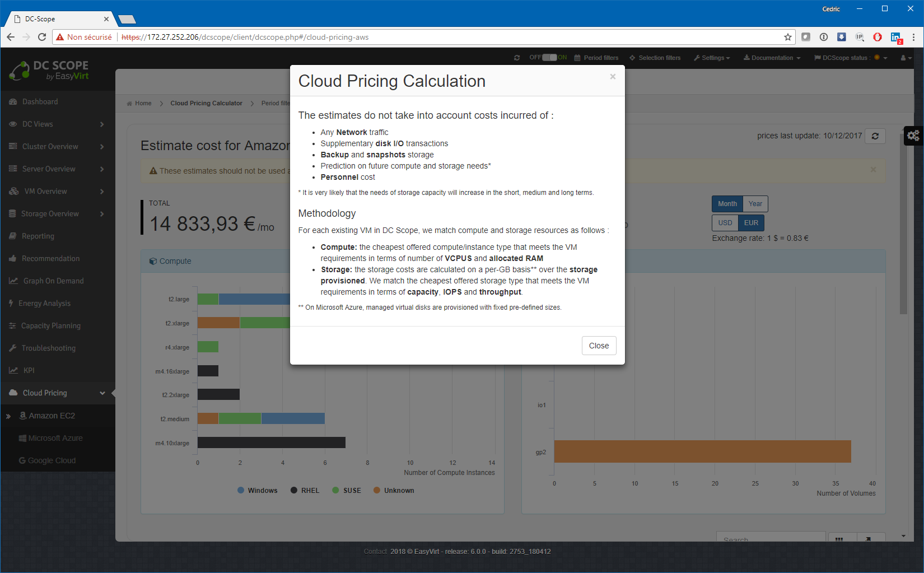The height and width of the screenshot is (573, 924).
Task: Bookmark this page with the star icon
Action: point(788,37)
